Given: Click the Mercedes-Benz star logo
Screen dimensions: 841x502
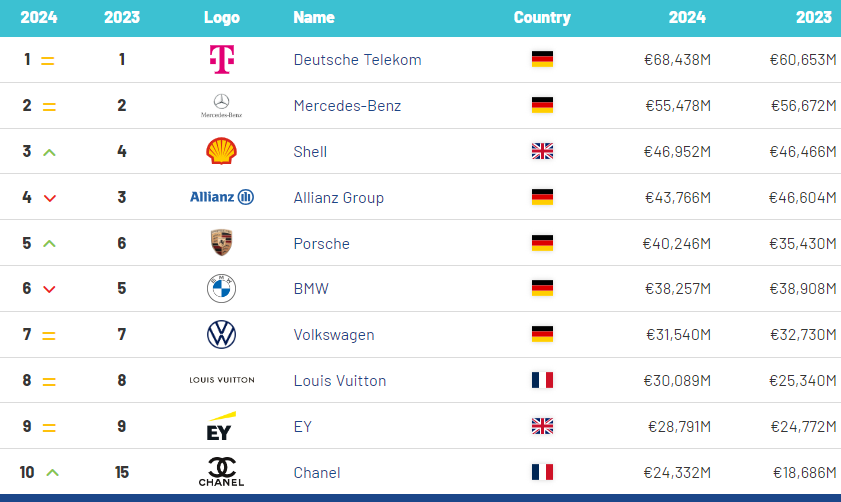Looking at the screenshot, I should tap(221, 105).
